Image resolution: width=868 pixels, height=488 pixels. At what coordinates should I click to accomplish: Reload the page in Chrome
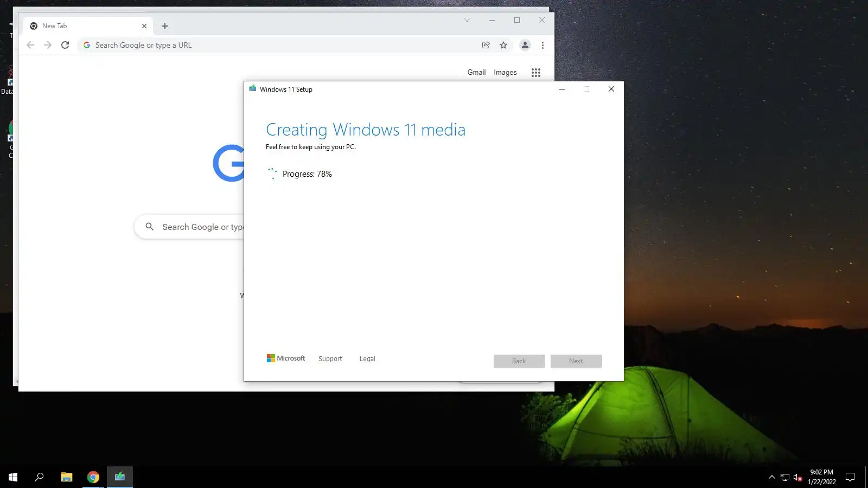click(65, 45)
